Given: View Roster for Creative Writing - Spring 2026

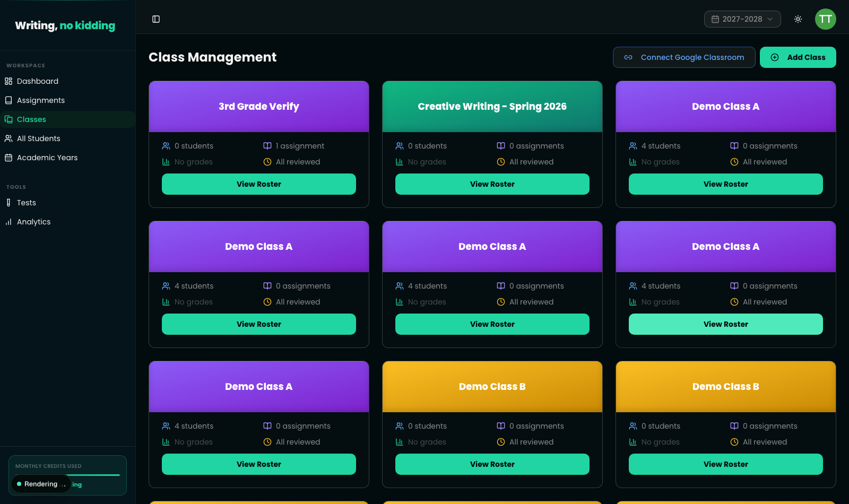Looking at the screenshot, I should click(492, 184).
